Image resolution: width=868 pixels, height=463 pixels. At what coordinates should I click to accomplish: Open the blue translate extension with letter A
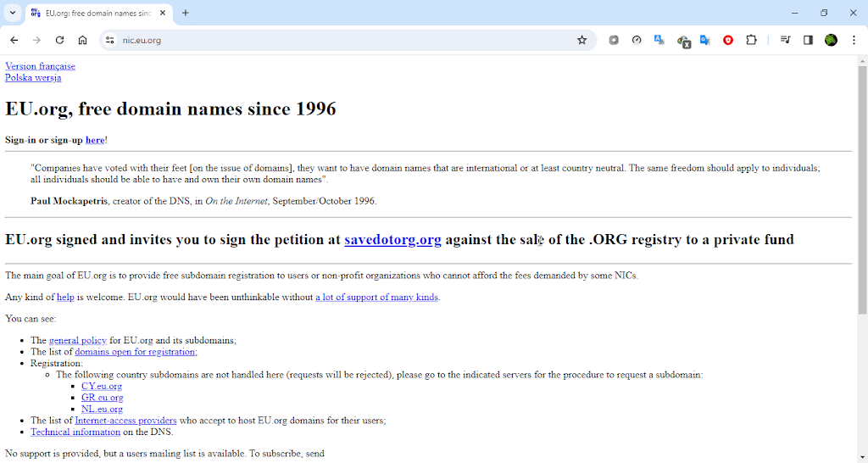coord(659,40)
